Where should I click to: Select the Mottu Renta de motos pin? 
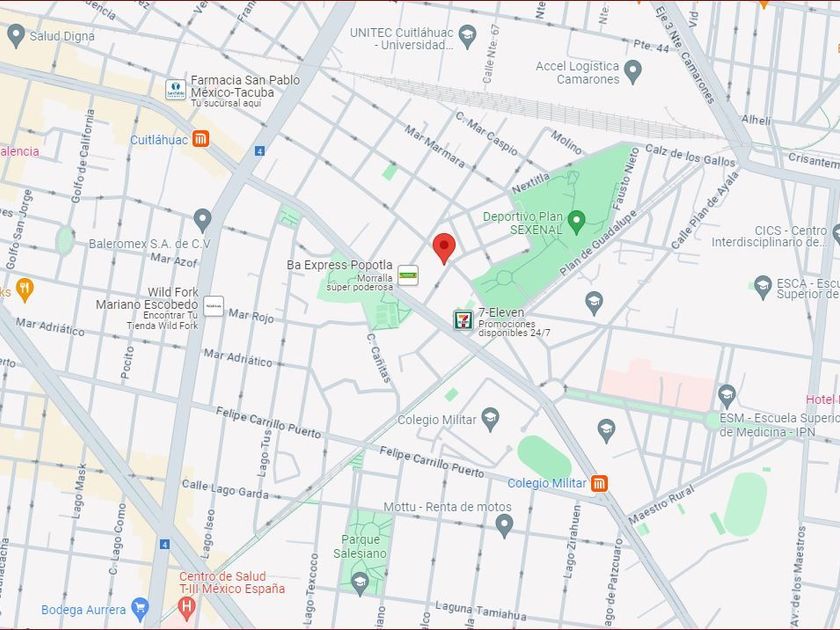point(504,526)
